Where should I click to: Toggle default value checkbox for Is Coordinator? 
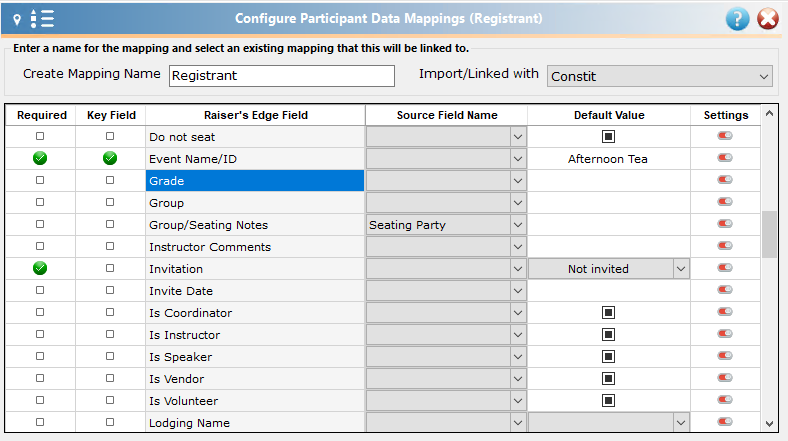(608, 312)
